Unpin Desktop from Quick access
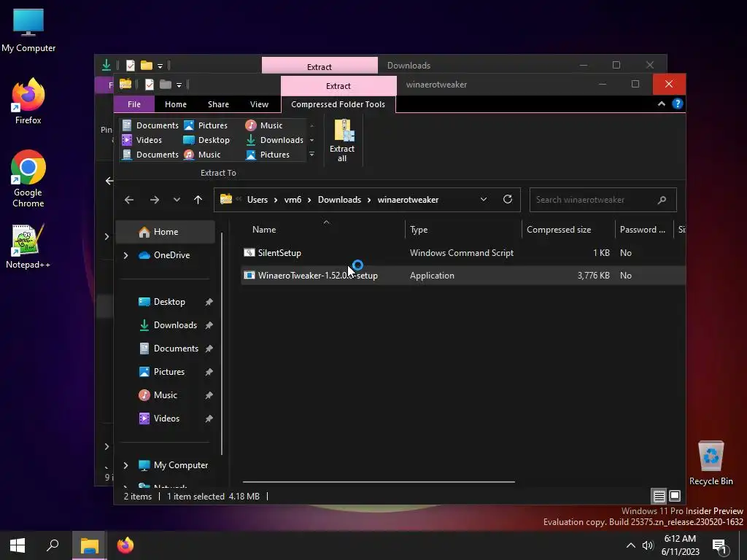Screen dimensions: 747x560 coord(209,302)
